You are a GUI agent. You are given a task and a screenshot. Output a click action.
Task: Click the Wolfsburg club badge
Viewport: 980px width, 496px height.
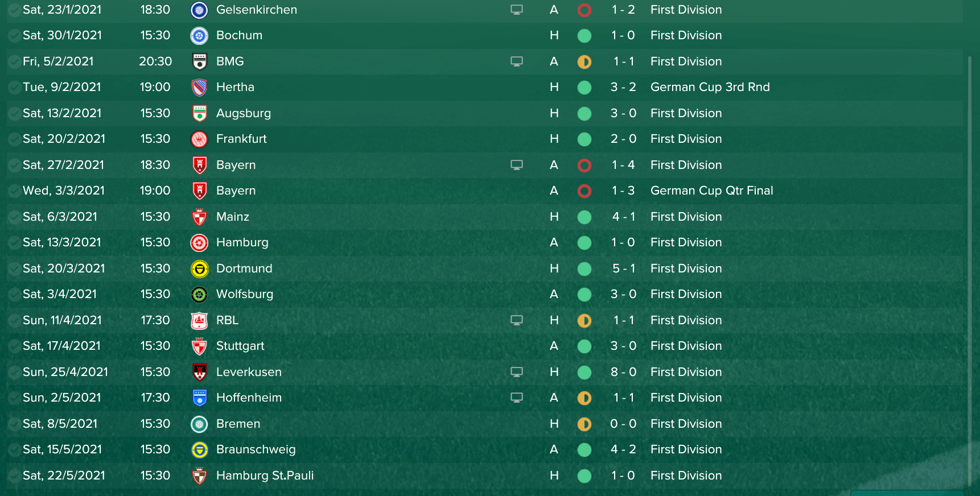[x=199, y=295]
